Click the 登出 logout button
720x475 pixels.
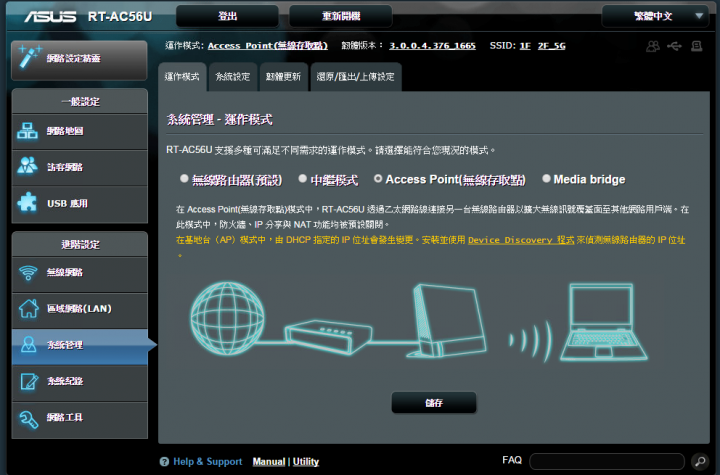[227, 16]
